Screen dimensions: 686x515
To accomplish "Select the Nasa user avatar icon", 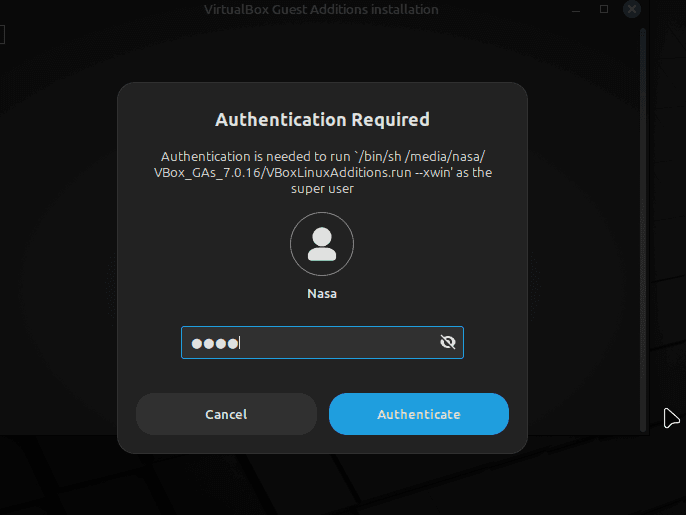I will tap(322, 244).
